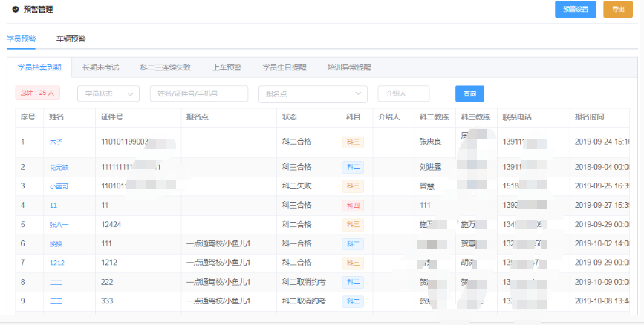The image size is (644, 325).
Task: Click the 科三 tag in 木子 row
Action: pos(353,142)
